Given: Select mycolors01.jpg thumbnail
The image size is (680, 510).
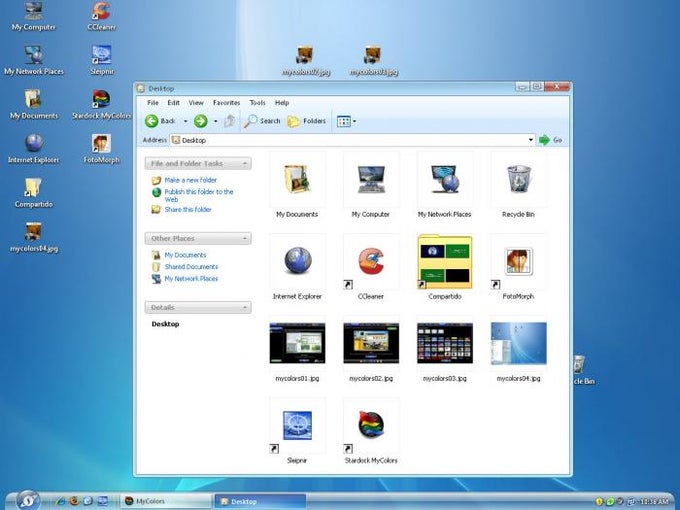Looking at the screenshot, I should [297, 343].
